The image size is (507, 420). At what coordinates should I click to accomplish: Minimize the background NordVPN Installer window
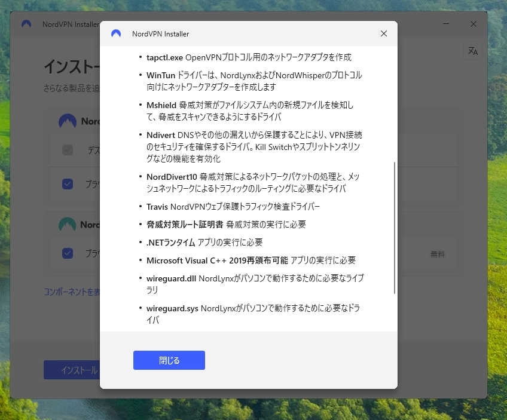(446, 24)
